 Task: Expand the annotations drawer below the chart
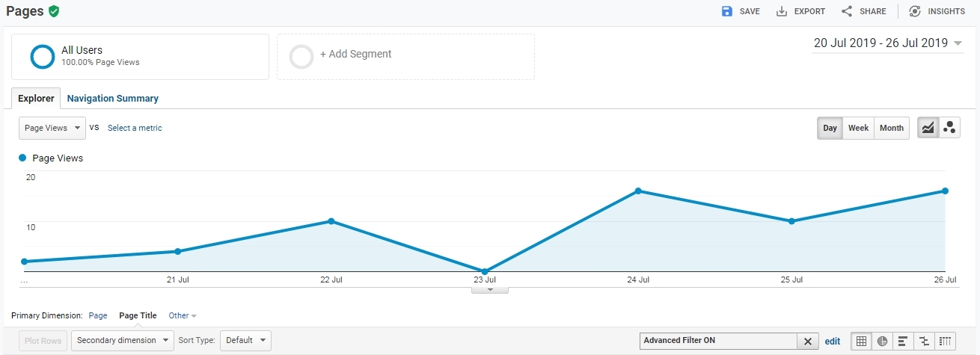[x=490, y=289]
